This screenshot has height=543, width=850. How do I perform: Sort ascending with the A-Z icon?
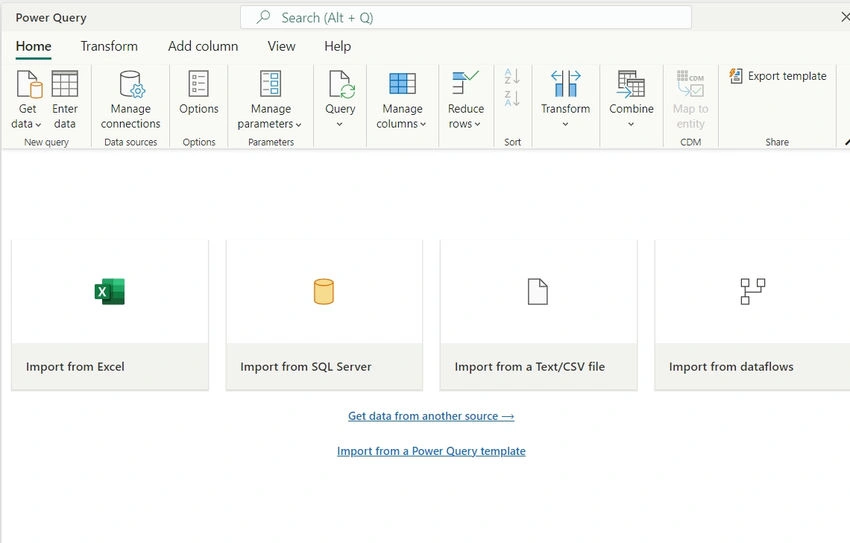[512, 76]
